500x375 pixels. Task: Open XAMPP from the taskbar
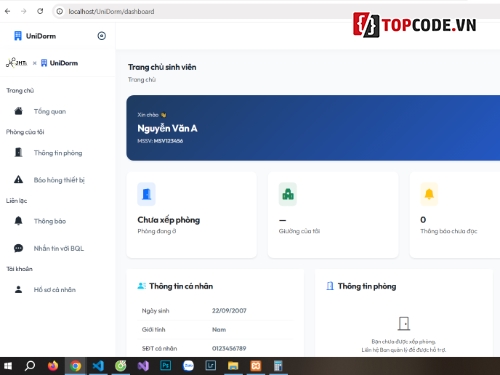tap(256, 366)
